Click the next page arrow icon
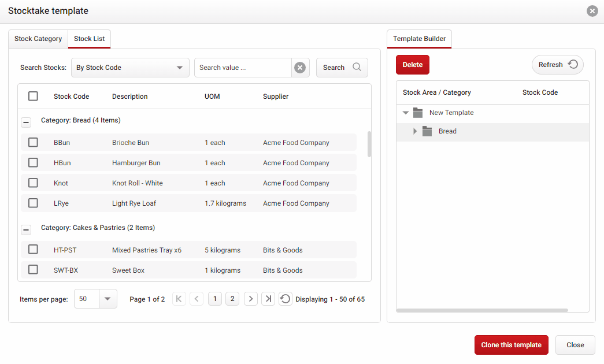Screen dimensions: 604x364 pyautogui.click(x=250, y=299)
